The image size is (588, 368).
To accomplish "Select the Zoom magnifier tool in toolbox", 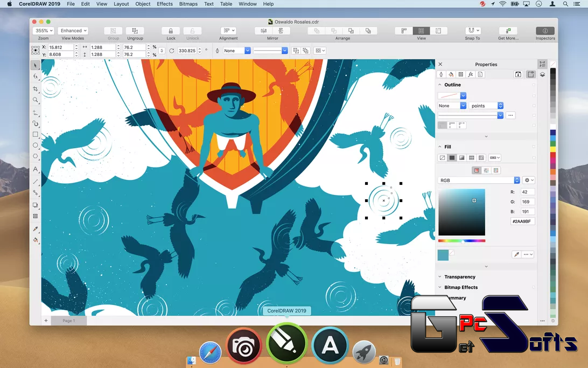I will point(35,100).
